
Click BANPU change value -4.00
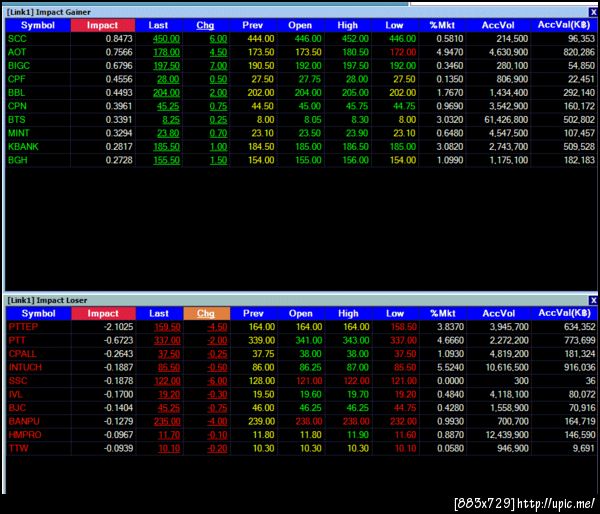point(217,421)
